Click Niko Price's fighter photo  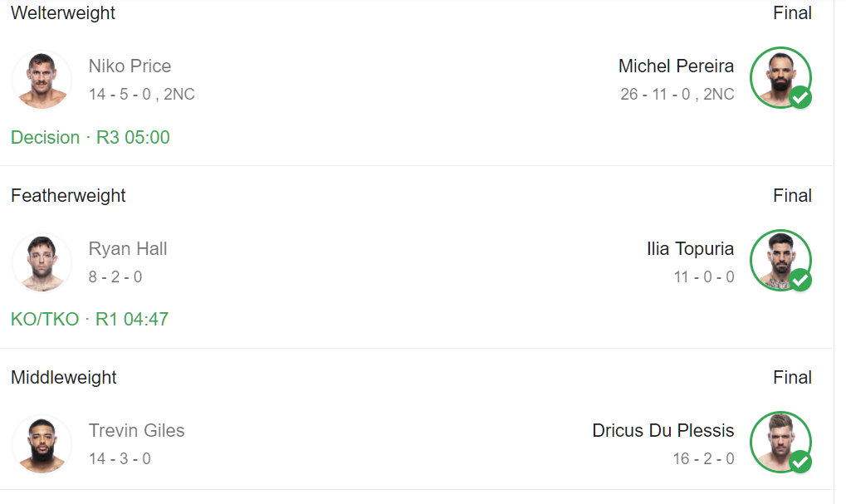(42, 80)
